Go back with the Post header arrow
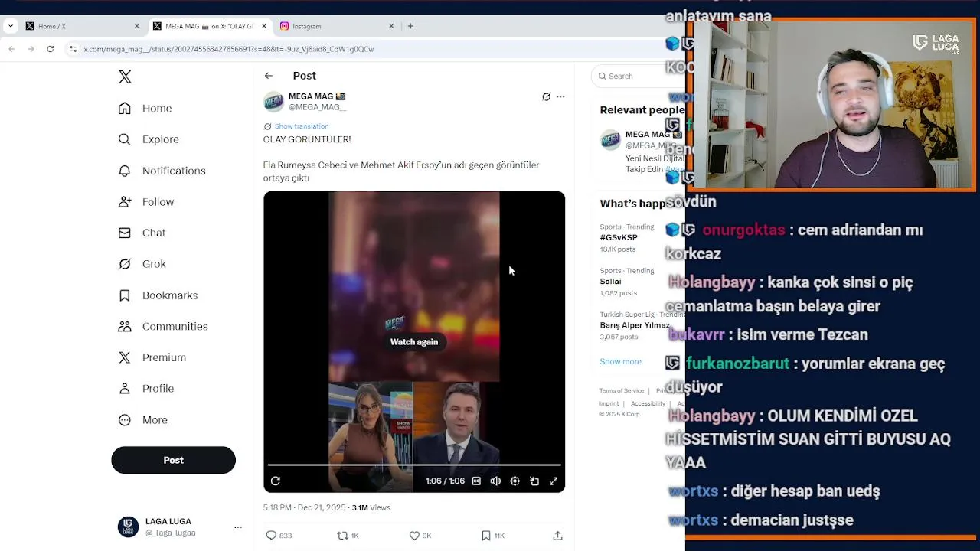Screen dimensions: 980x551 (269, 76)
